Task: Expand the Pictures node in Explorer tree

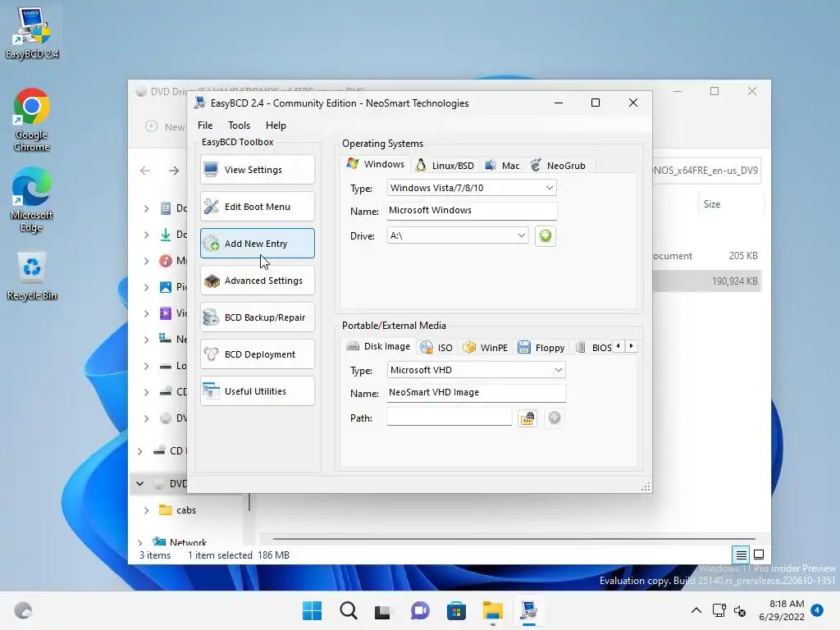Action: pyautogui.click(x=146, y=288)
